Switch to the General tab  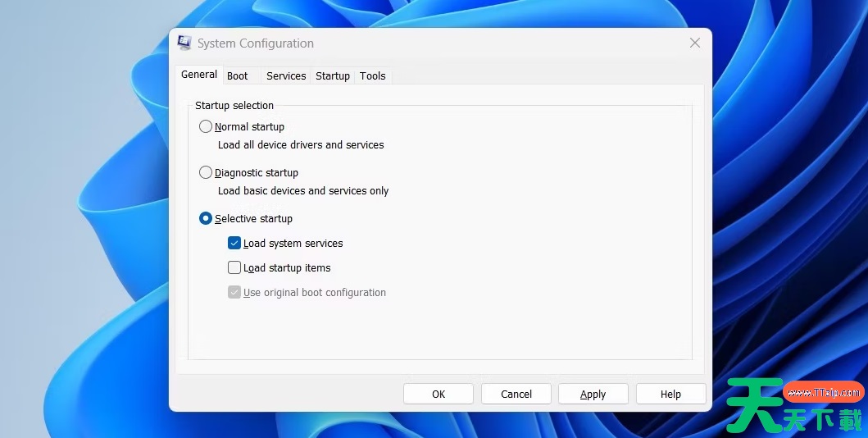coord(199,75)
